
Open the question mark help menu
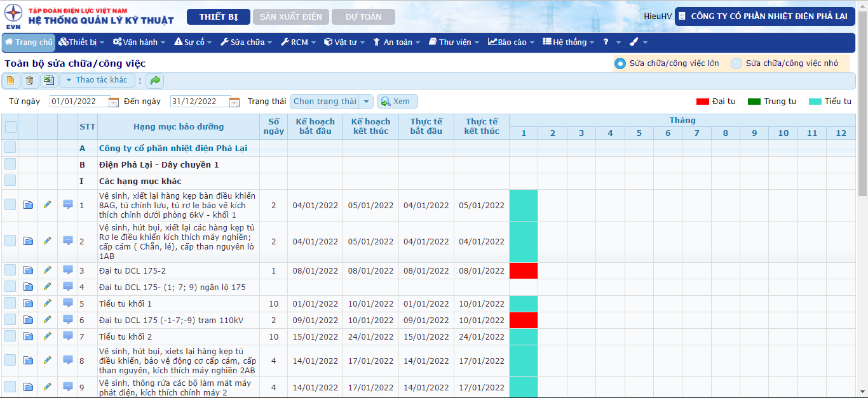coord(611,42)
